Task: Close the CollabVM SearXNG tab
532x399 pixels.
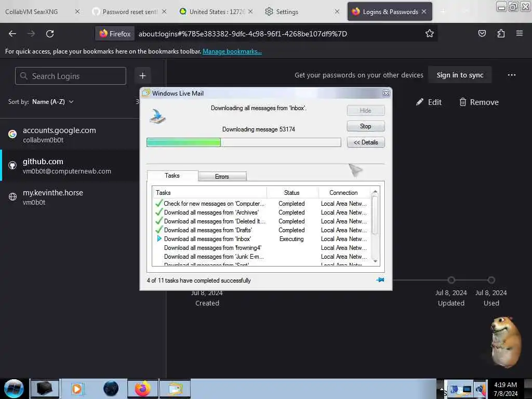Action: (77, 11)
